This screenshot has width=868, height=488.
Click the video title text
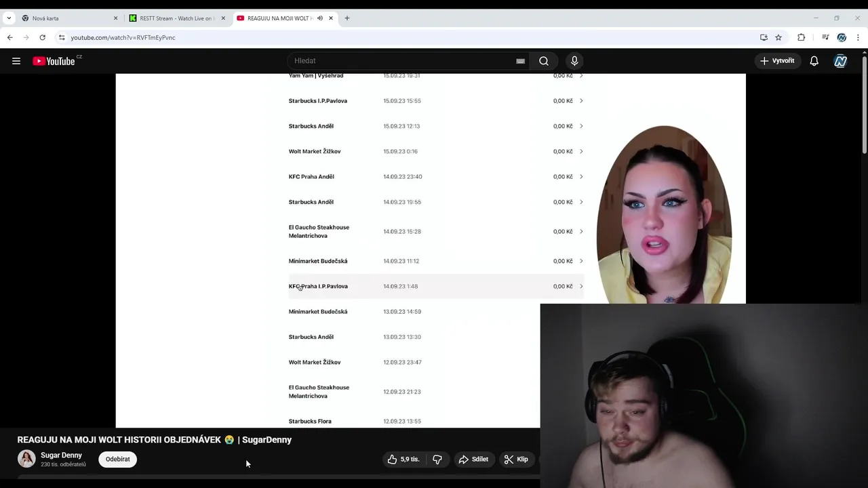tap(155, 440)
